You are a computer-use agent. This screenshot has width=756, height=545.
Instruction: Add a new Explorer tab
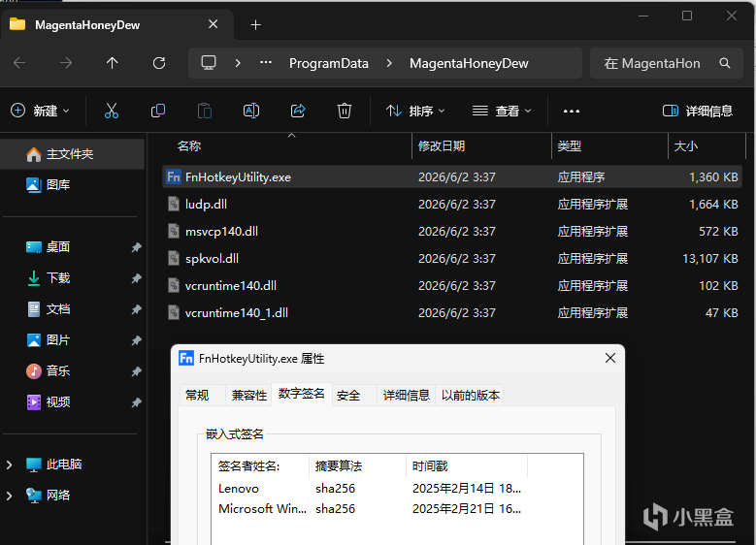click(256, 24)
